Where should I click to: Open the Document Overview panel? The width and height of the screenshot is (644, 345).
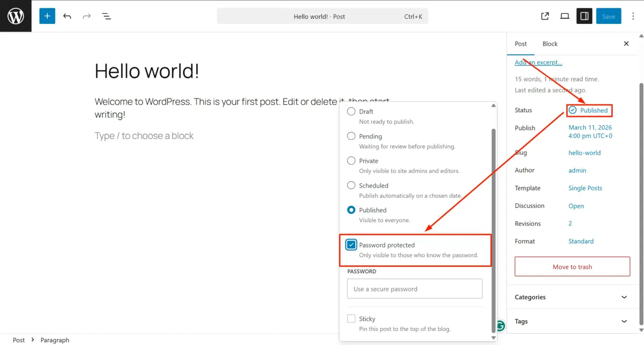coord(106,16)
